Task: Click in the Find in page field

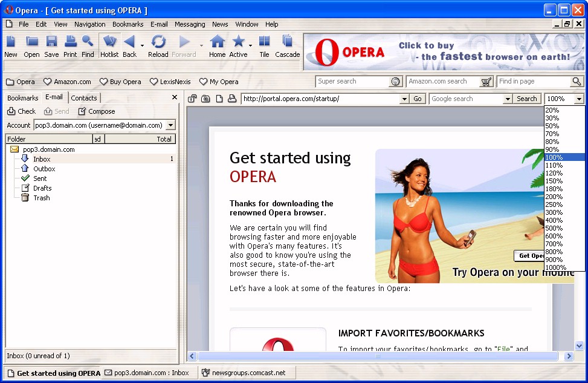Action: pos(534,82)
